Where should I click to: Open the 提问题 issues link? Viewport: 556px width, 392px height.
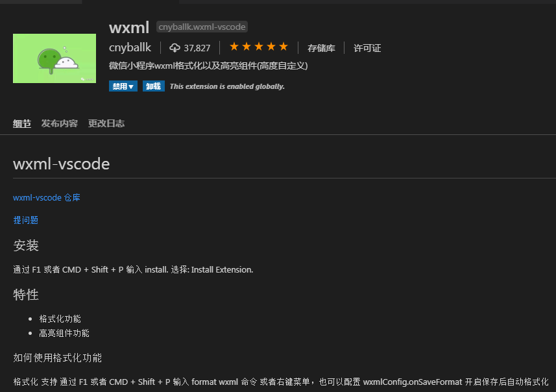pyautogui.click(x=25, y=220)
